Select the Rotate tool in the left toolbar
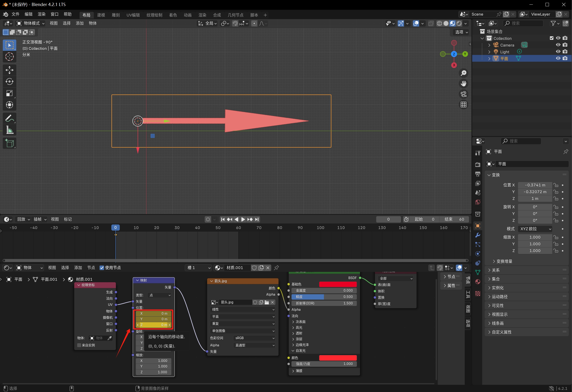The width and height of the screenshot is (572, 392). (x=9, y=82)
